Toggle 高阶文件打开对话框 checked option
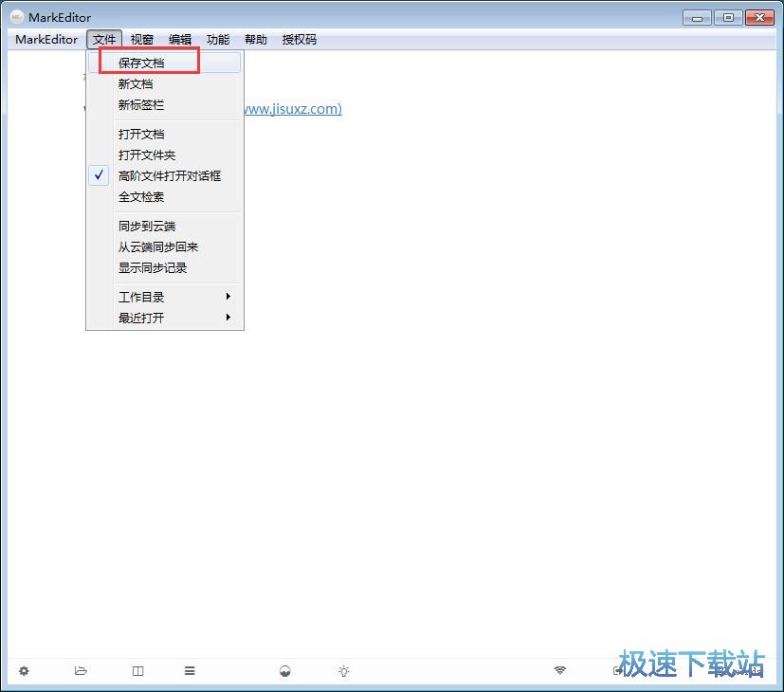 pos(165,175)
